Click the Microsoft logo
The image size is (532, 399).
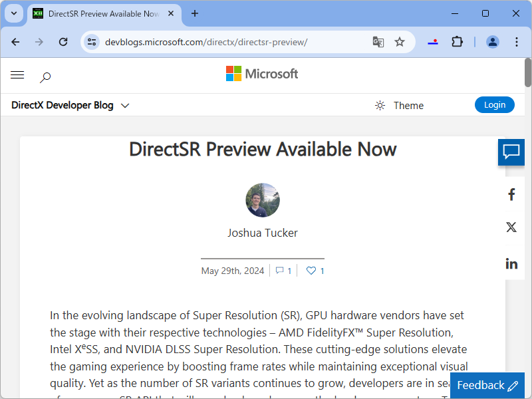262,74
